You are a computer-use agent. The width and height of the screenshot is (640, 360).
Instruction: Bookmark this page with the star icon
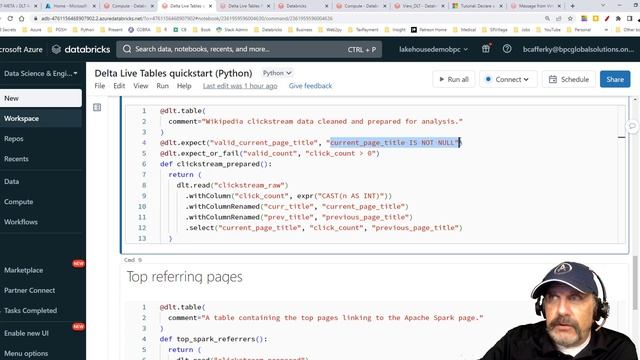[x=570, y=18]
